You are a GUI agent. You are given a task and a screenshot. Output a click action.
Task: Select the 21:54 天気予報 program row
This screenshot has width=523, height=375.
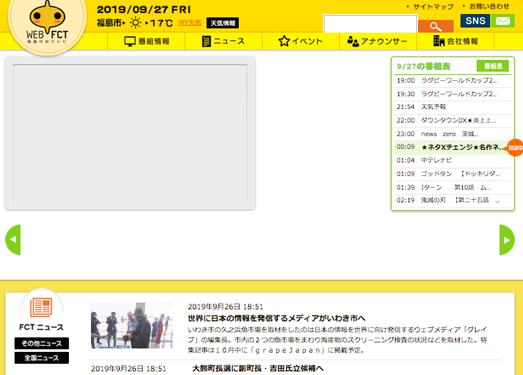coord(453,107)
